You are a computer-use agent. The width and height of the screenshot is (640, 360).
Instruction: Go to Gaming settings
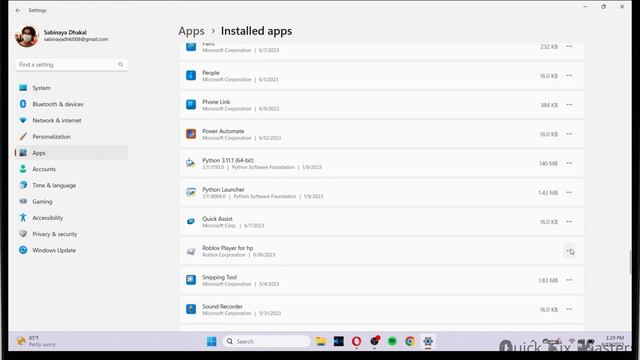click(x=71, y=202)
